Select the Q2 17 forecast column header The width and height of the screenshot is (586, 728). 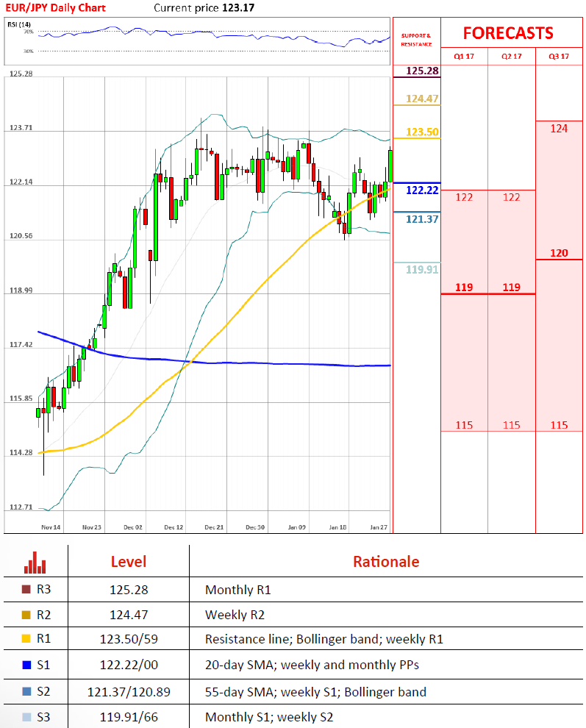pyautogui.click(x=511, y=56)
